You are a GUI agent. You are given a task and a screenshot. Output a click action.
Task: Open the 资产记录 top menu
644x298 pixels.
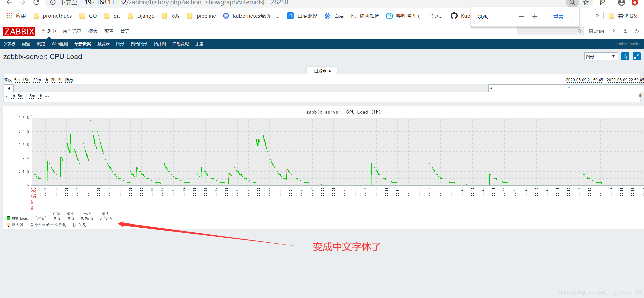72,31
